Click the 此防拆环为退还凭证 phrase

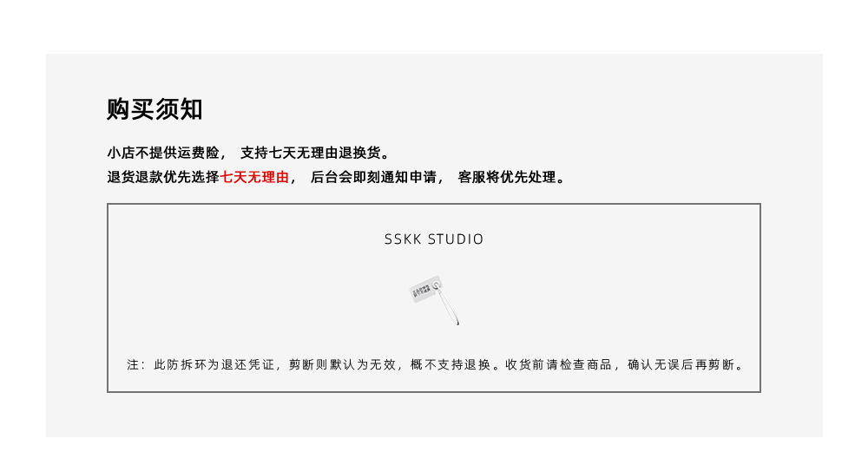pos(214,364)
